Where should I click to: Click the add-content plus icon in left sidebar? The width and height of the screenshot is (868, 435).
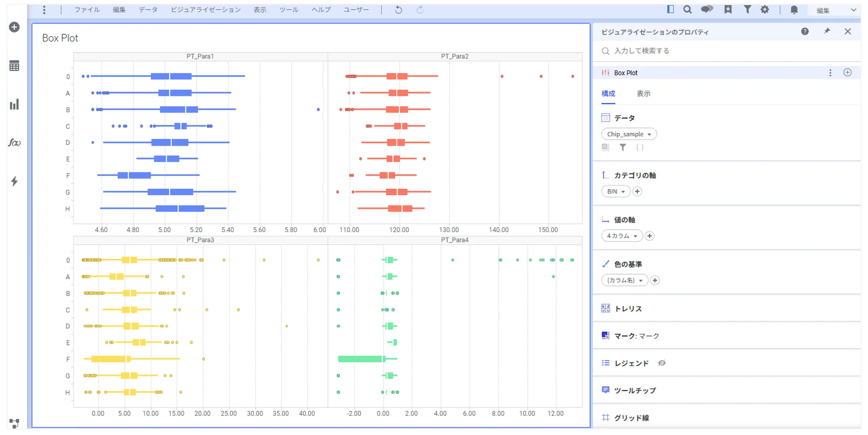(x=14, y=27)
